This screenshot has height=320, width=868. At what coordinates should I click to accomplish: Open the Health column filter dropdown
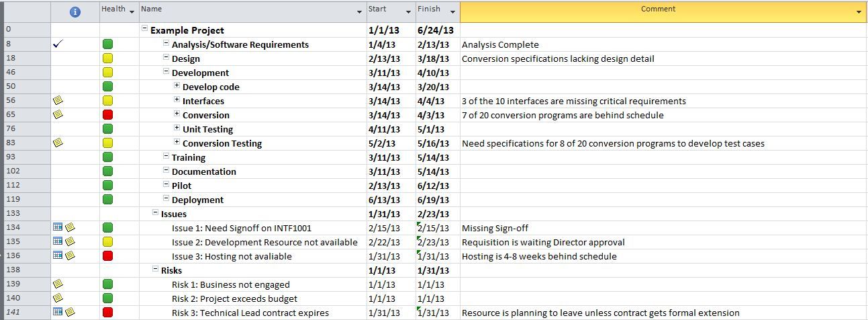pos(132,12)
